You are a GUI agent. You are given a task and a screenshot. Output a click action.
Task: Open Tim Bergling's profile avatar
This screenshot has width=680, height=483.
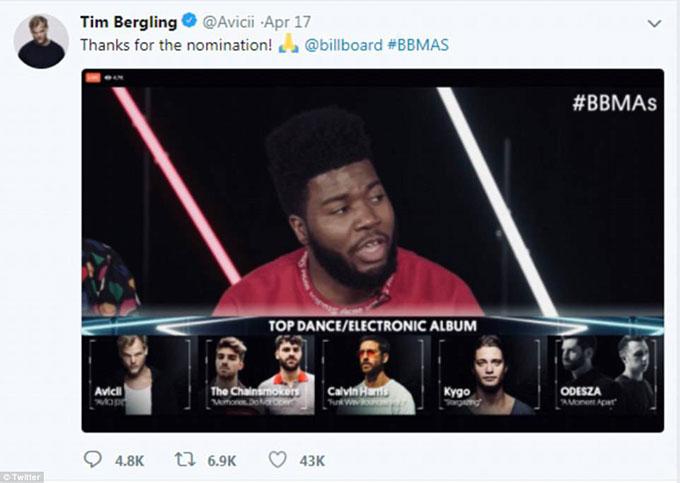(x=41, y=41)
